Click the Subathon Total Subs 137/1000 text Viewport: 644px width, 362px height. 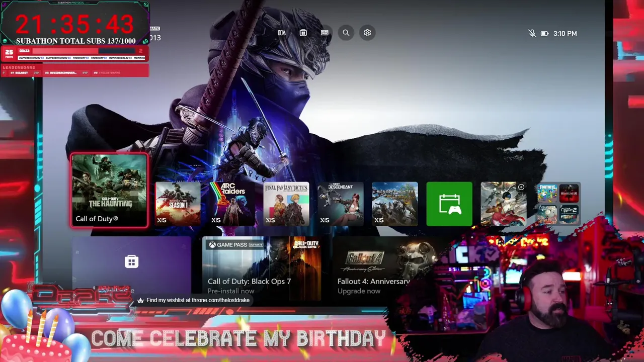point(75,41)
